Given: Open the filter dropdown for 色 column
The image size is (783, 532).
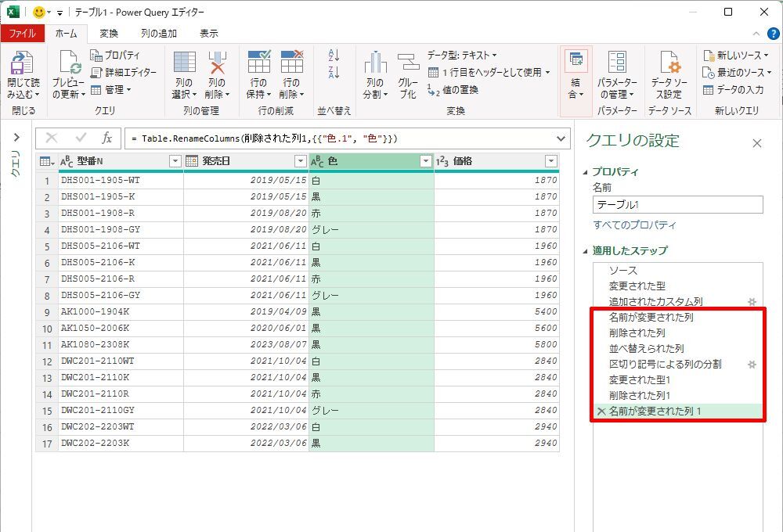Looking at the screenshot, I should (425, 161).
